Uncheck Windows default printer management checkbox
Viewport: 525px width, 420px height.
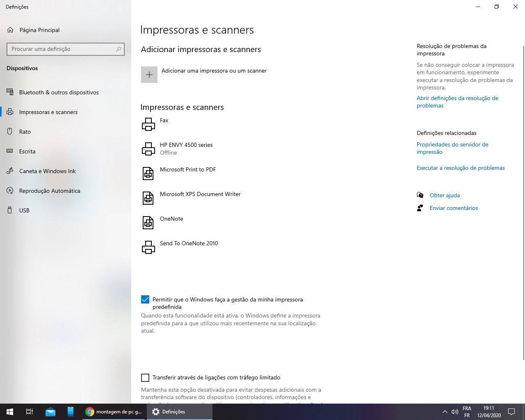click(x=145, y=299)
